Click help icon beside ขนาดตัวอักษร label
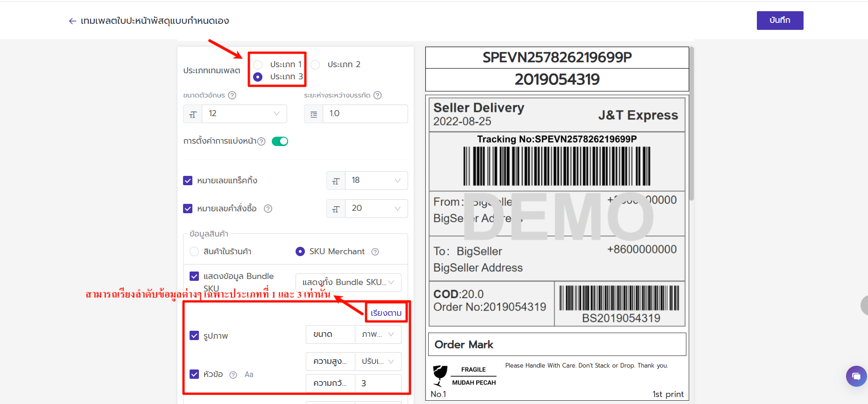This screenshot has height=404, width=868. pos(232,95)
